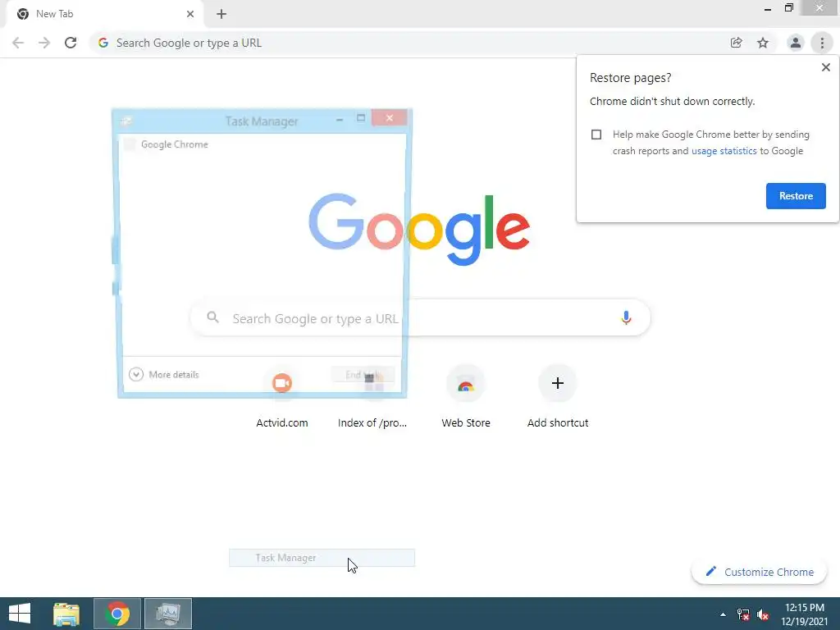The height and width of the screenshot is (630, 840).
Task: Open the clock showing 12:15 PM
Action: pos(805,614)
